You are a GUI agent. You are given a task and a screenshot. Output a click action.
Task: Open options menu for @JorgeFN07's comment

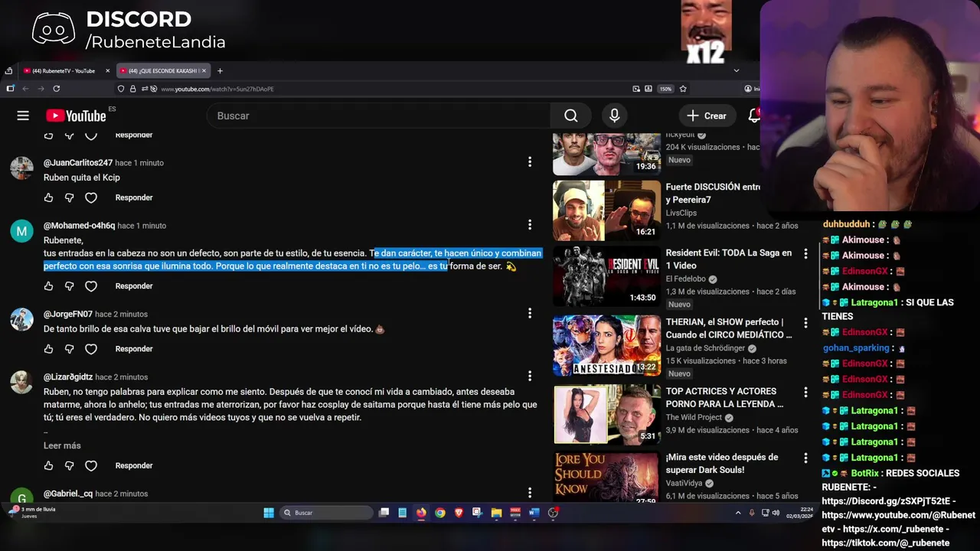click(529, 313)
